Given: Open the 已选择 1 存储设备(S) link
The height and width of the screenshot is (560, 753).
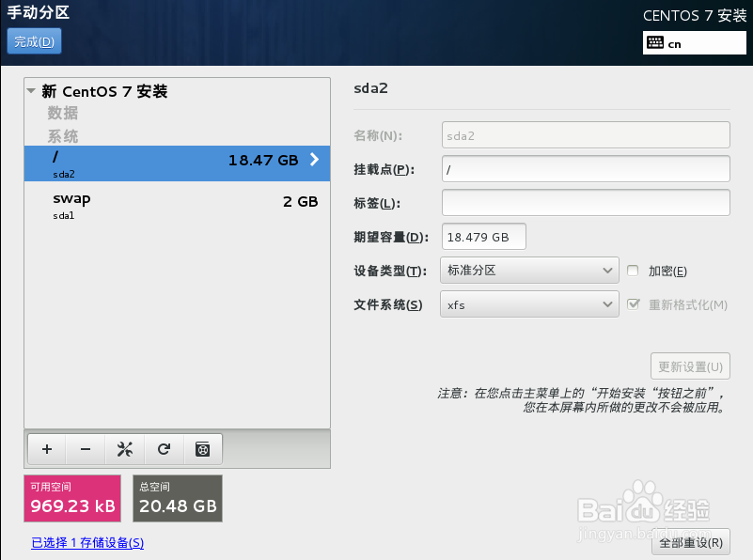Looking at the screenshot, I should tap(87, 543).
